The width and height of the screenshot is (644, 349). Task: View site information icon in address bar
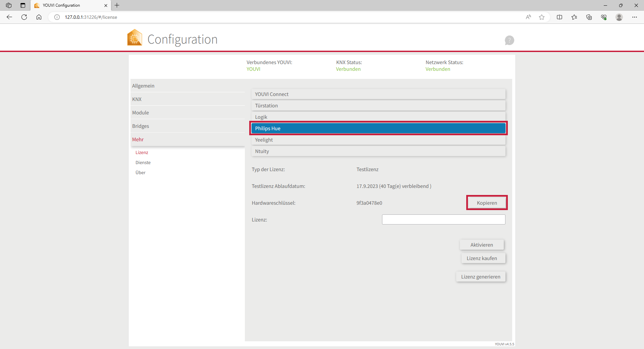point(57,17)
